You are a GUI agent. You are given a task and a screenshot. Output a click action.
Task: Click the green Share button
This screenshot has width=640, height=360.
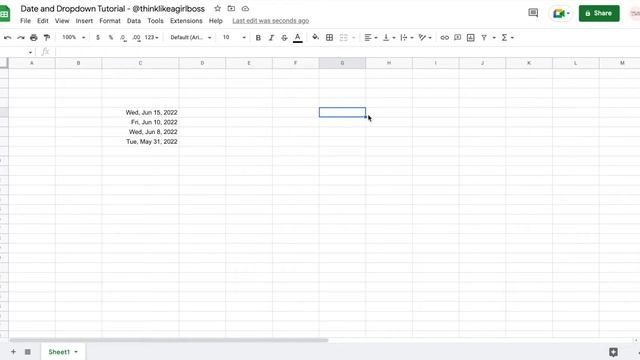click(599, 13)
